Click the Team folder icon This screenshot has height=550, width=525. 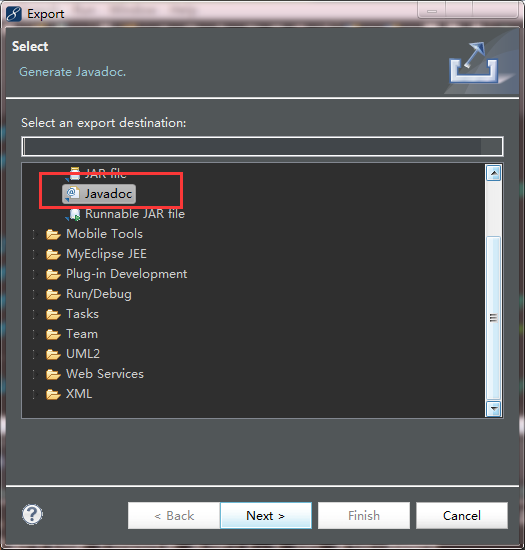[53, 334]
